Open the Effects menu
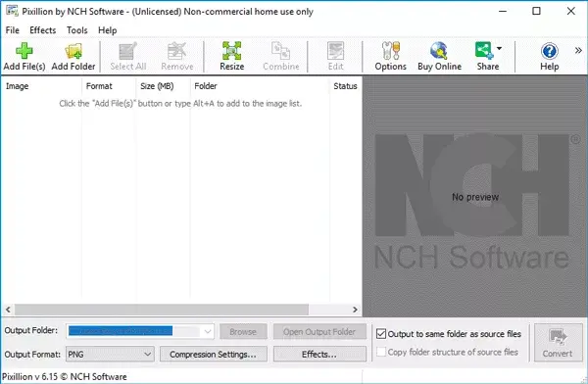 (43, 30)
